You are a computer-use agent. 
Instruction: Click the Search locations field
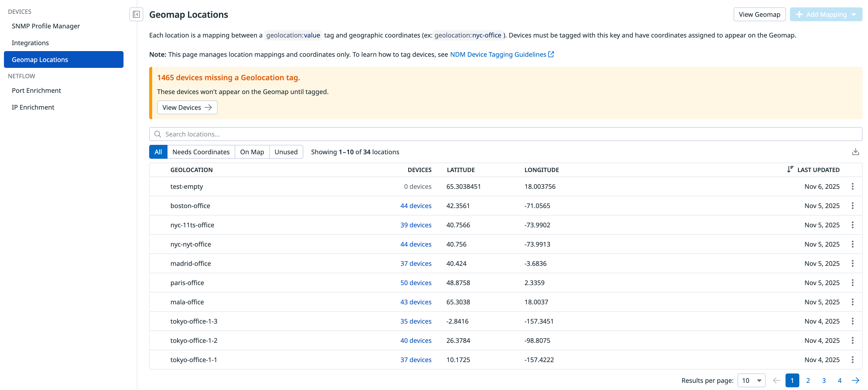(505, 134)
